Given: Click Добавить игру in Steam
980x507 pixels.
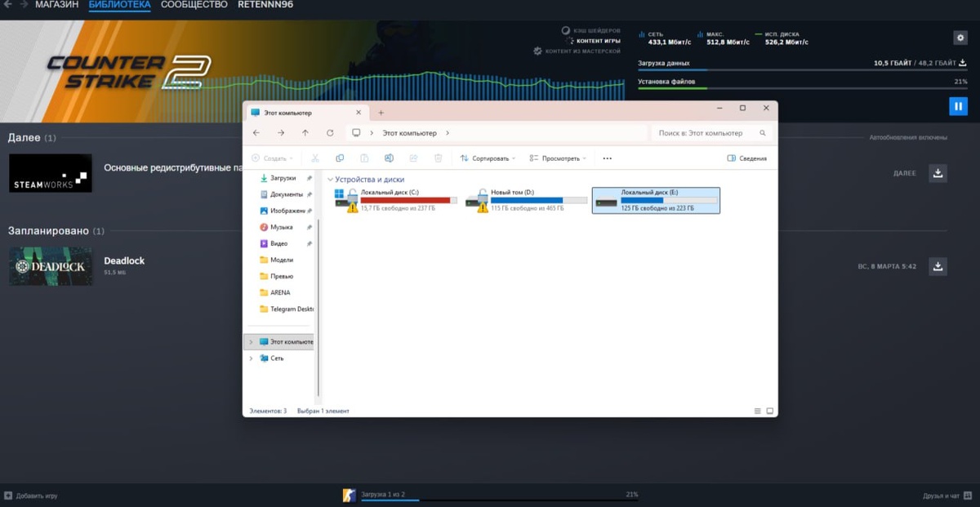Looking at the screenshot, I should [31, 496].
